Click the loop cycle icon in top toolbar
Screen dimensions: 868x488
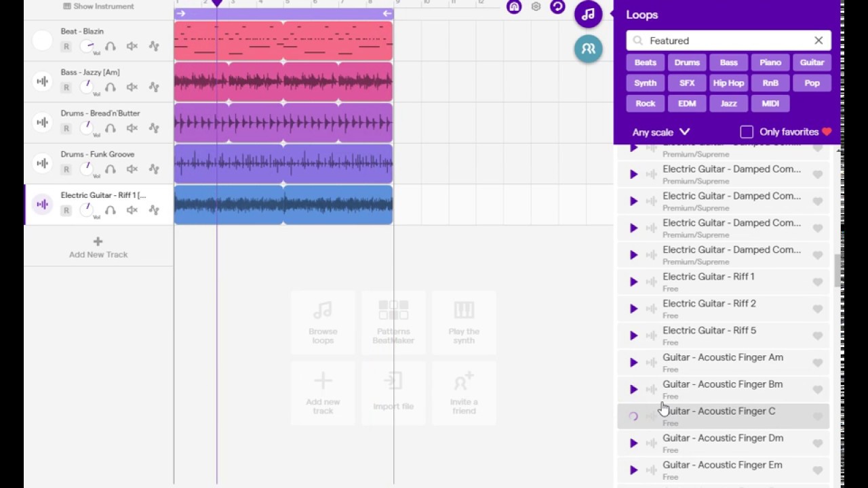[x=557, y=7]
